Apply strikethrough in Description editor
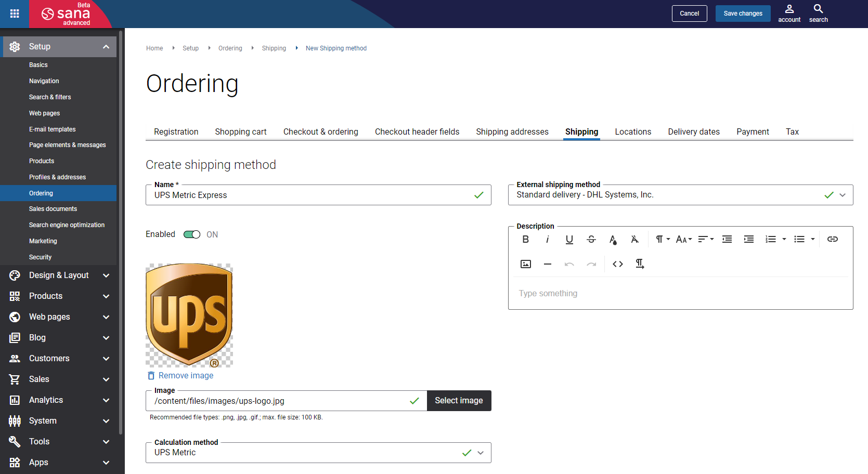Viewport: 868px width, 474px height. coord(591,239)
